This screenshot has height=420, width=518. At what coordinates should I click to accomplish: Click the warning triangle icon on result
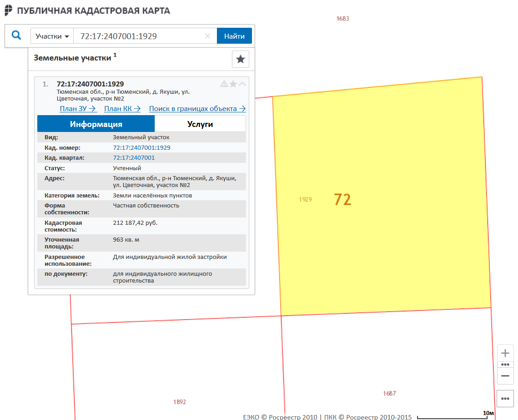[x=224, y=84]
